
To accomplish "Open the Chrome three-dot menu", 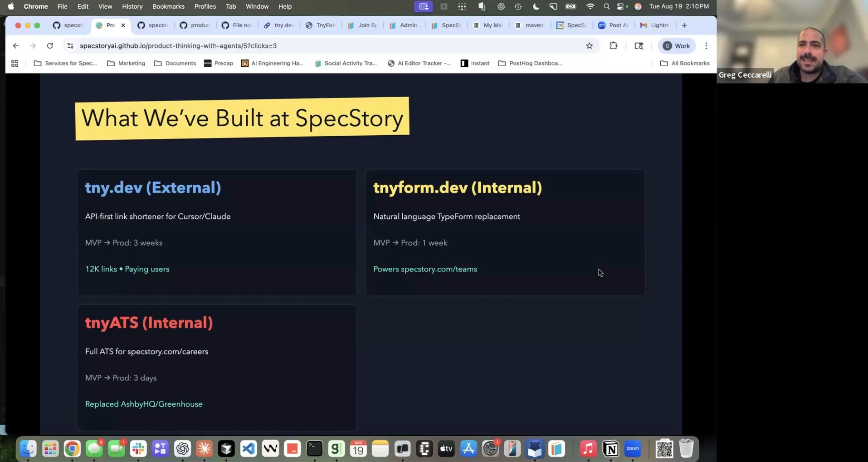I will pyautogui.click(x=706, y=46).
